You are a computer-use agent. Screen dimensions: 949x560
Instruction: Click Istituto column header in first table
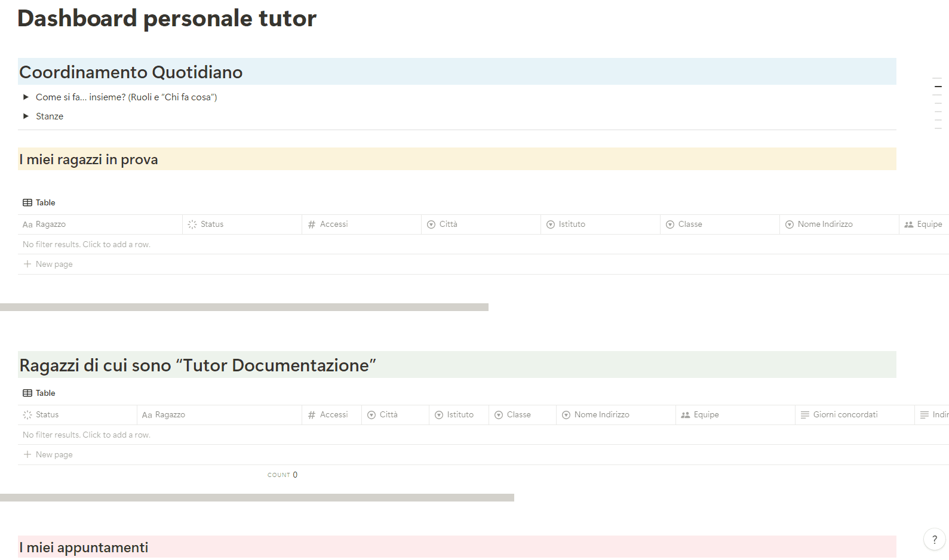600,224
